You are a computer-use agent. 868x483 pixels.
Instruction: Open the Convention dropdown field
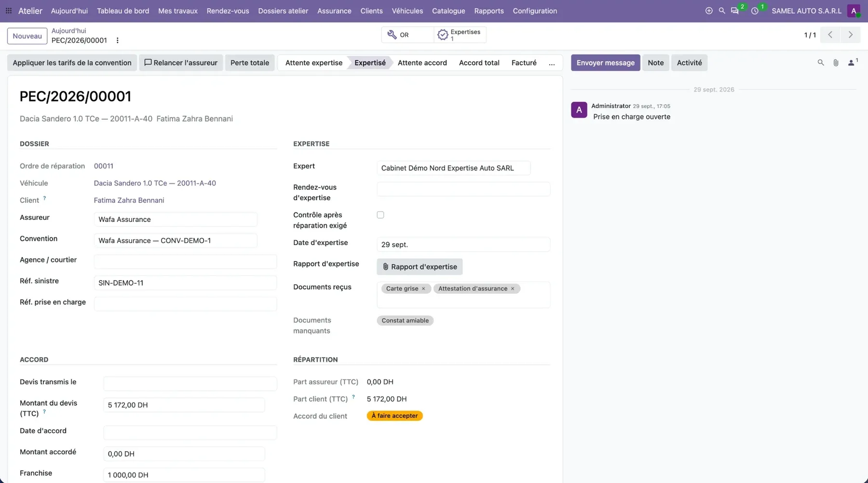(x=176, y=241)
